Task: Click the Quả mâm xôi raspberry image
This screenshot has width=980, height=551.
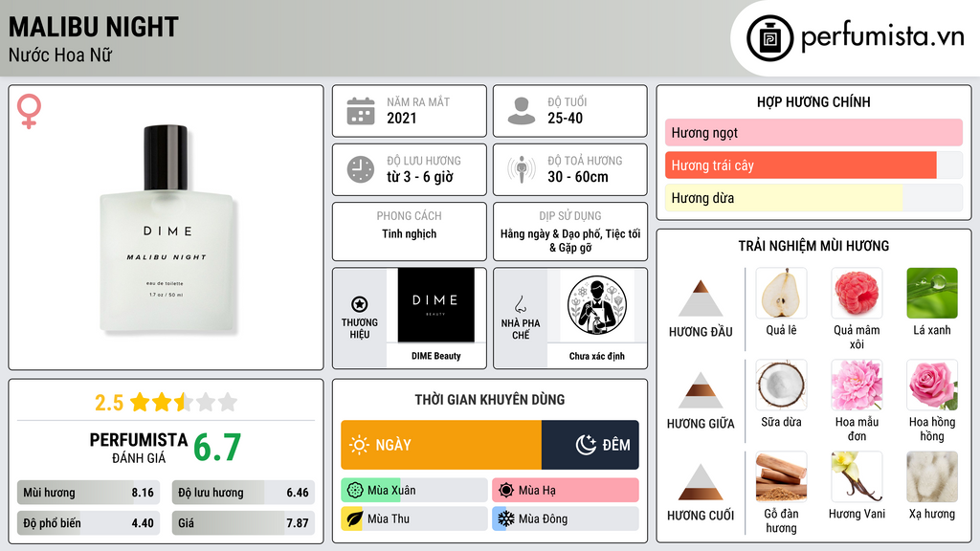Action: coord(857,293)
